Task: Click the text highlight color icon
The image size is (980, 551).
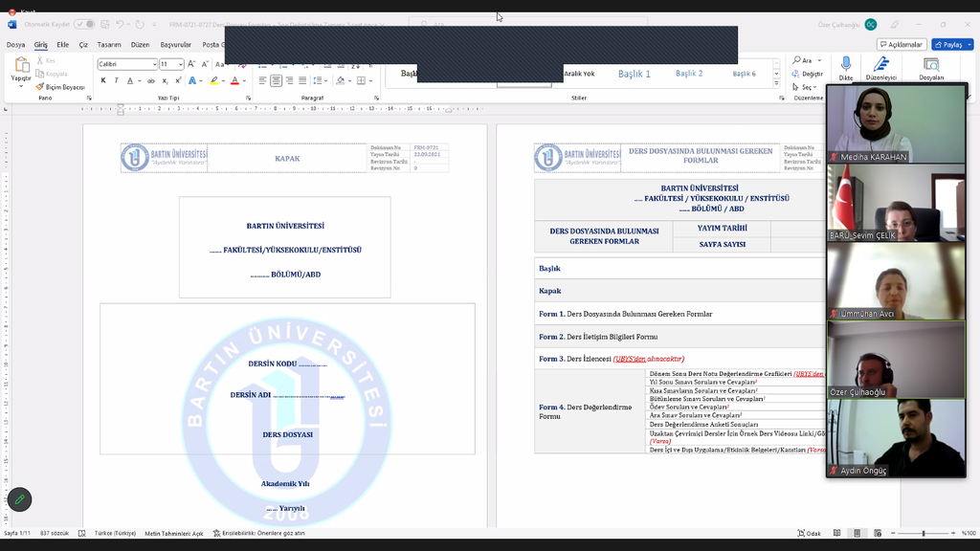Action: coord(213,81)
